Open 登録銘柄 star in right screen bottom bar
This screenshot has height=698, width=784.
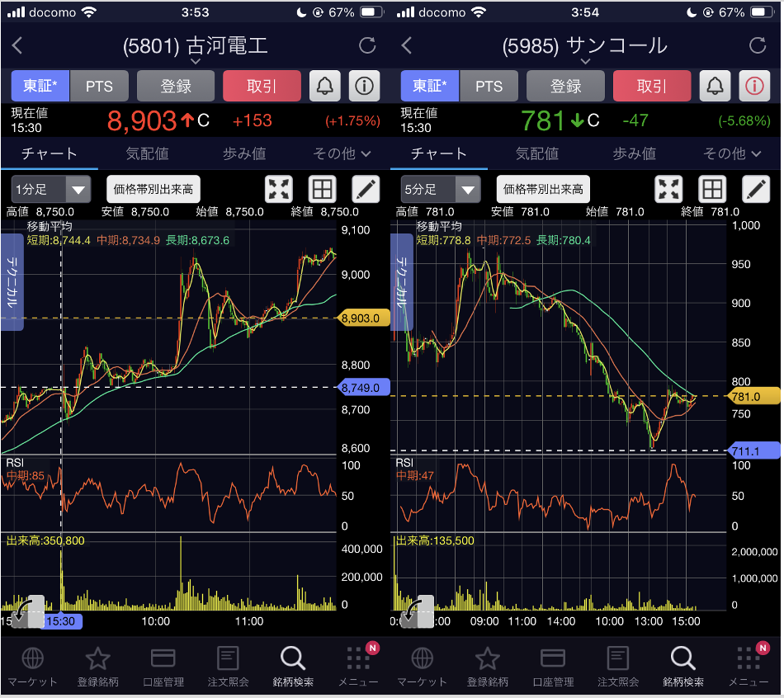point(488,667)
